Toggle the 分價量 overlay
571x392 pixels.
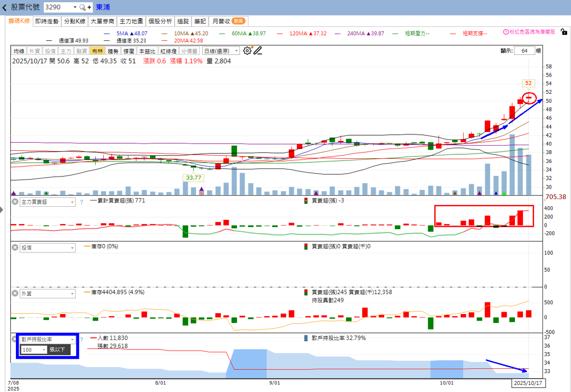pyautogui.click(x=189, y=51)
